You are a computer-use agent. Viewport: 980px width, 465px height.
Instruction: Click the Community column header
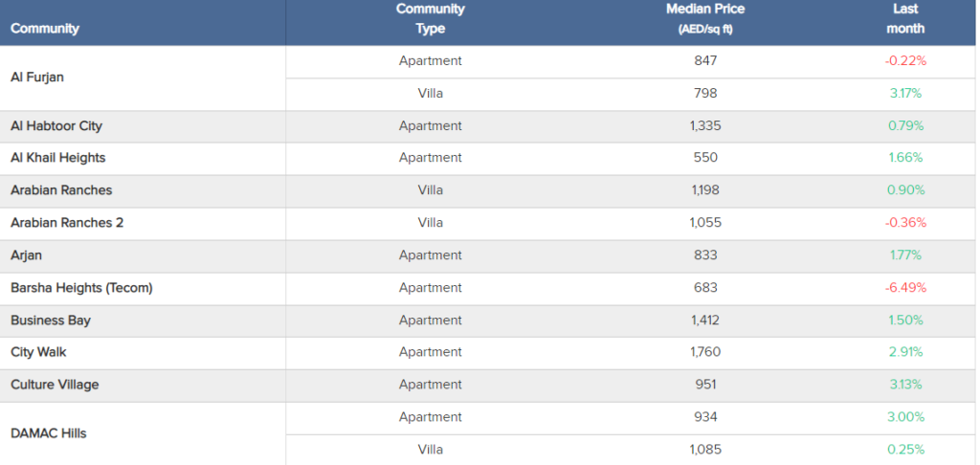point(45,29)
